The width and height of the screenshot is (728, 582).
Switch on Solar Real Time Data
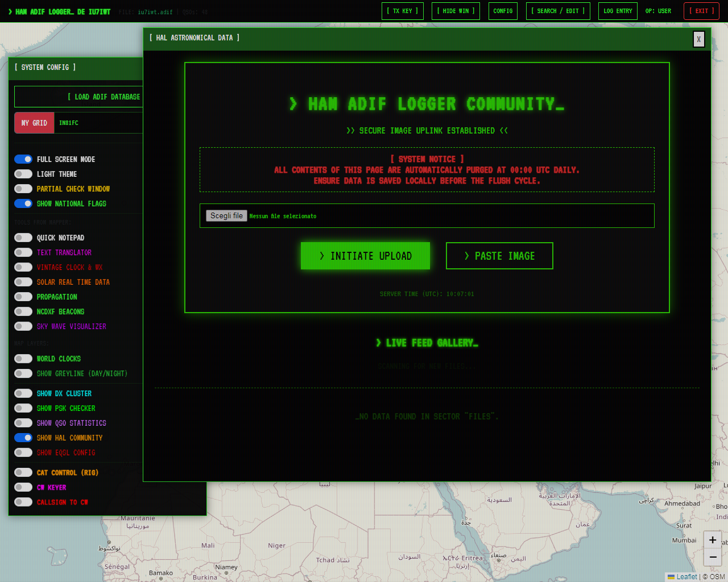[23, 282]
